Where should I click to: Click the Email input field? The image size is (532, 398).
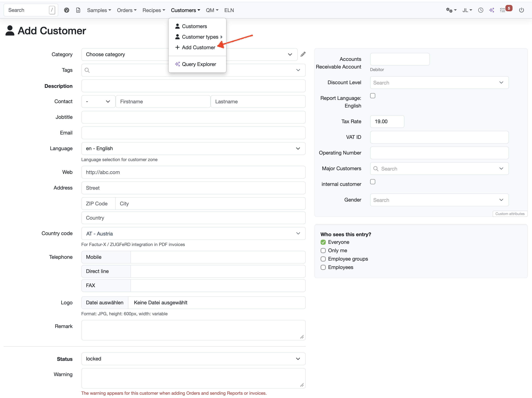coord(193,133)
